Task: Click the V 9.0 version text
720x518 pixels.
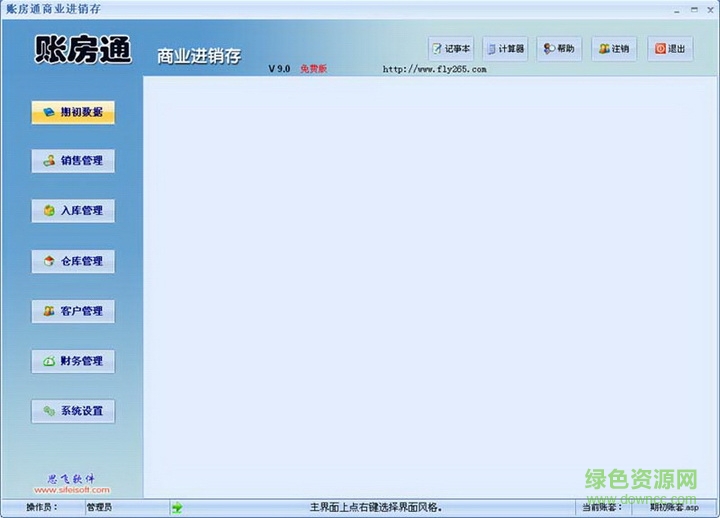Action: (279, 69)
